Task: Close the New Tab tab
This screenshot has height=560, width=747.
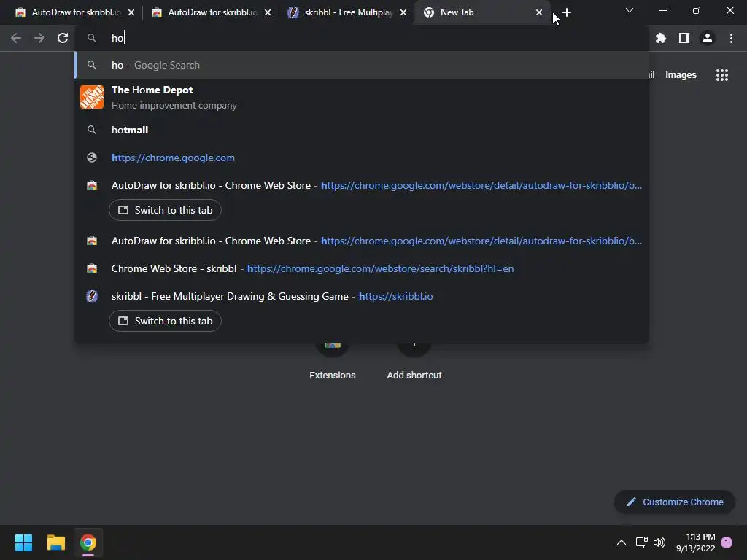Action: (x=539, y=13)
